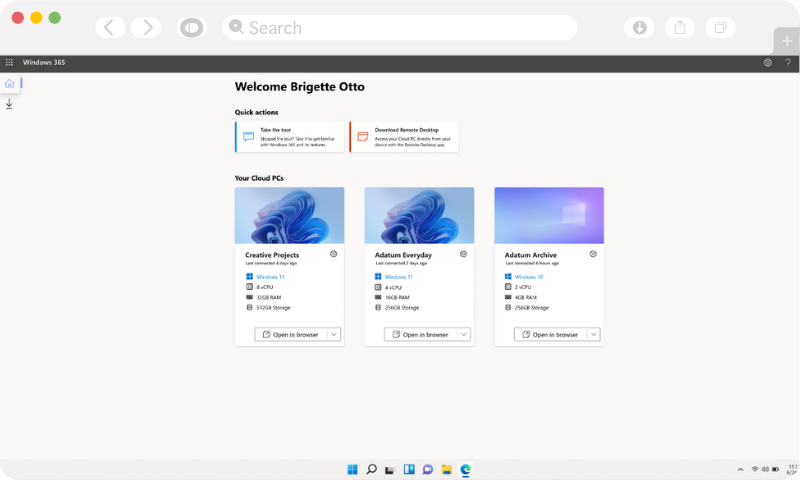Click the 8 vCPU spec text

click(x=265, y=287)
